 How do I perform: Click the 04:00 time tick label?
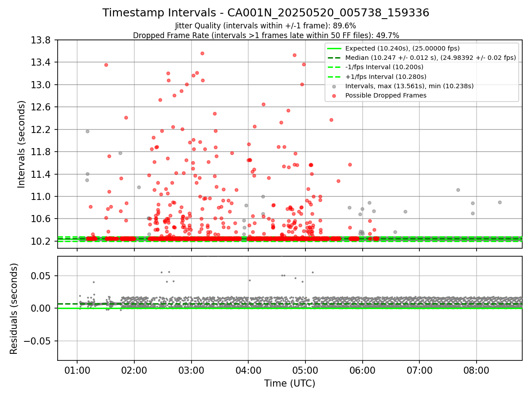click(248, 371)
